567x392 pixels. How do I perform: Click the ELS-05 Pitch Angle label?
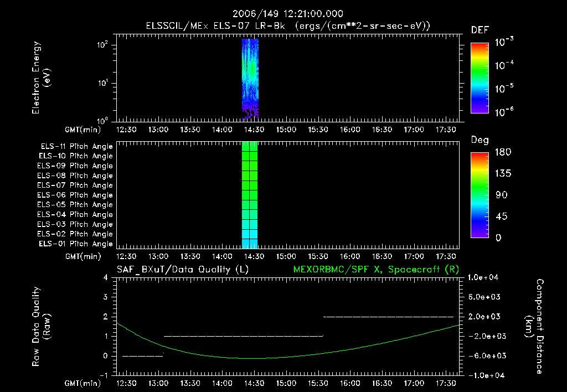(75, 205)
